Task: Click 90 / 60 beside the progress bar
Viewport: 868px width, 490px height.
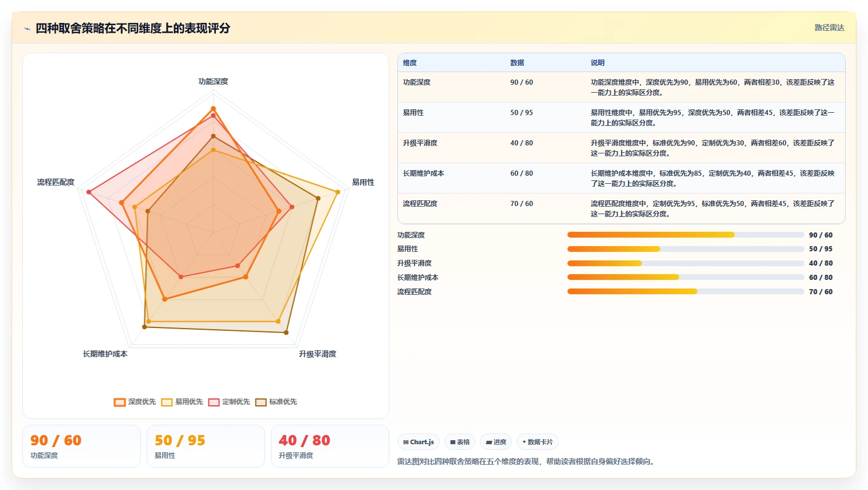Action: pos(820,235)
